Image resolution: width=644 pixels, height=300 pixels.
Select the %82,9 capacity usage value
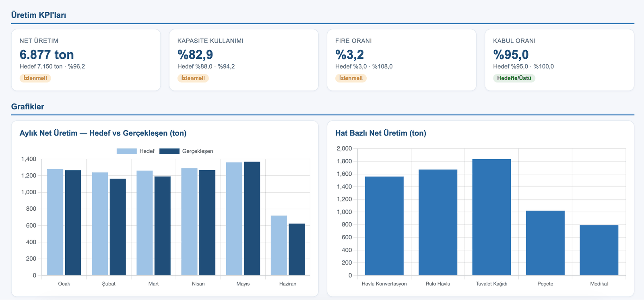tap(195, 54)
